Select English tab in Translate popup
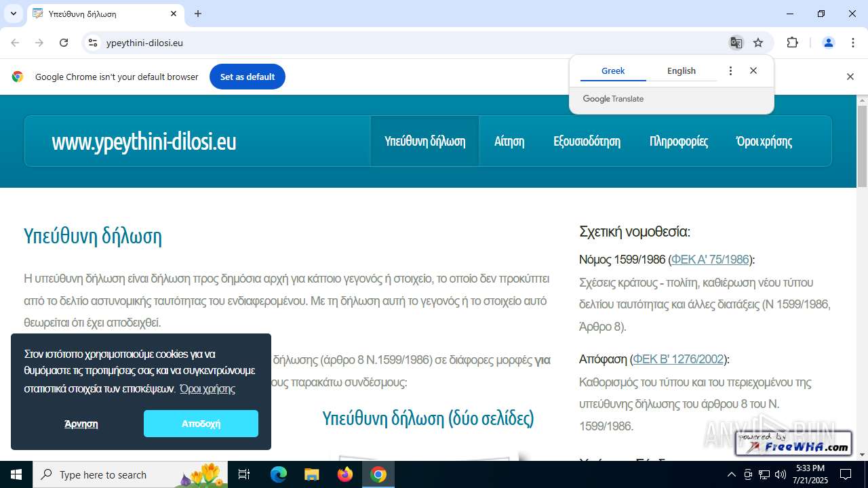The height and width of the screenshot is (488, 868). click(x=682, y=70)
